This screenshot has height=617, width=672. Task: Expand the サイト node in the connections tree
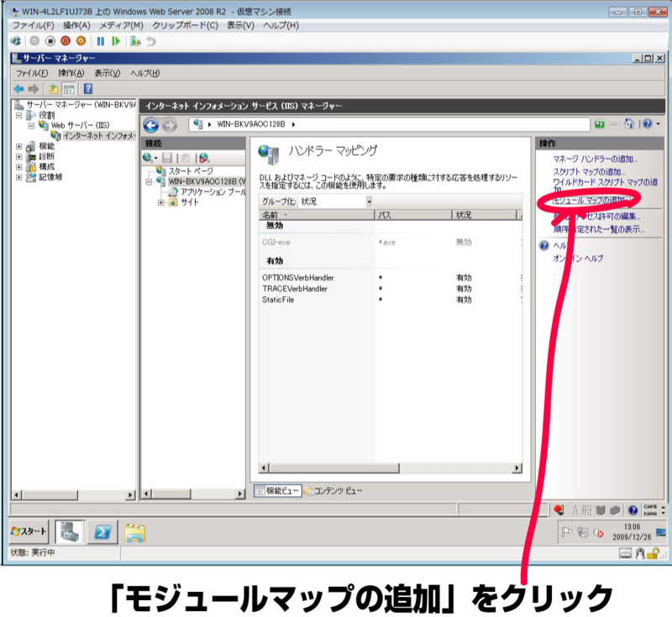(160, 201)
